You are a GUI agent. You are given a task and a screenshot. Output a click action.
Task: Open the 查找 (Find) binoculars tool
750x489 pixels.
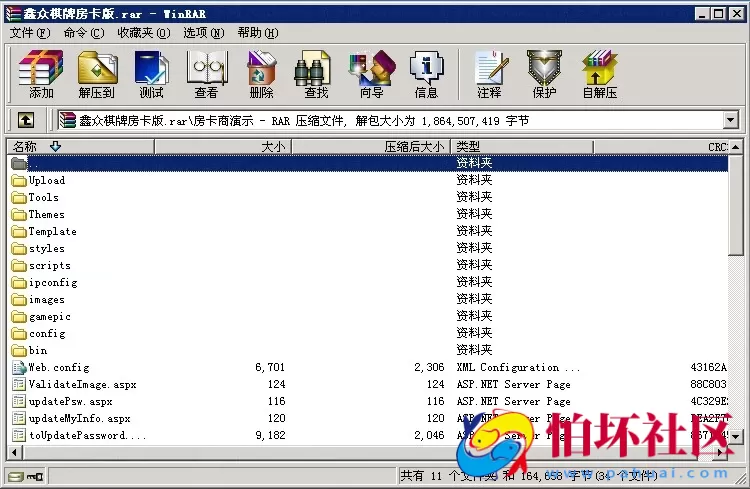click(x=316, y=75)
